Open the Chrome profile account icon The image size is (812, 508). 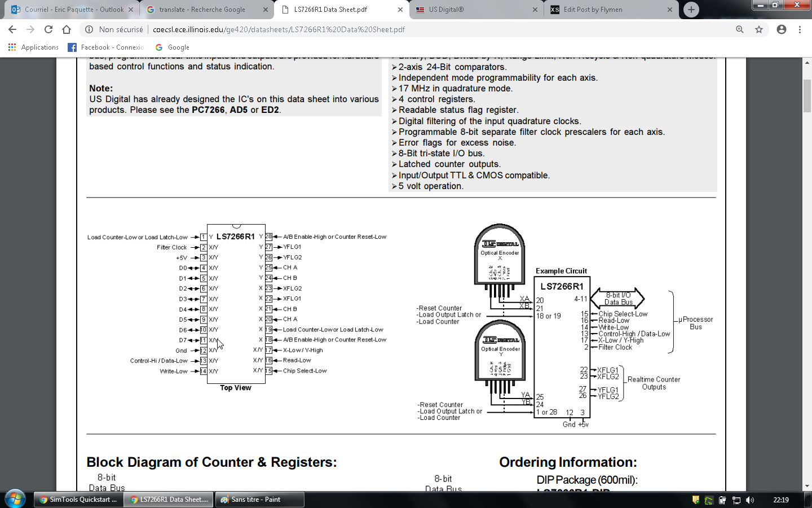coord(782,29)
